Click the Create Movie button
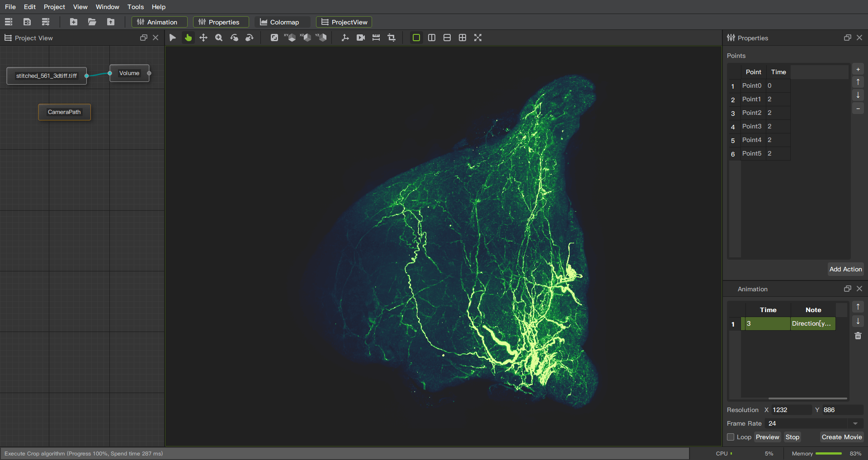Screen dimensions: 868x460 click(x=842, y=437)
